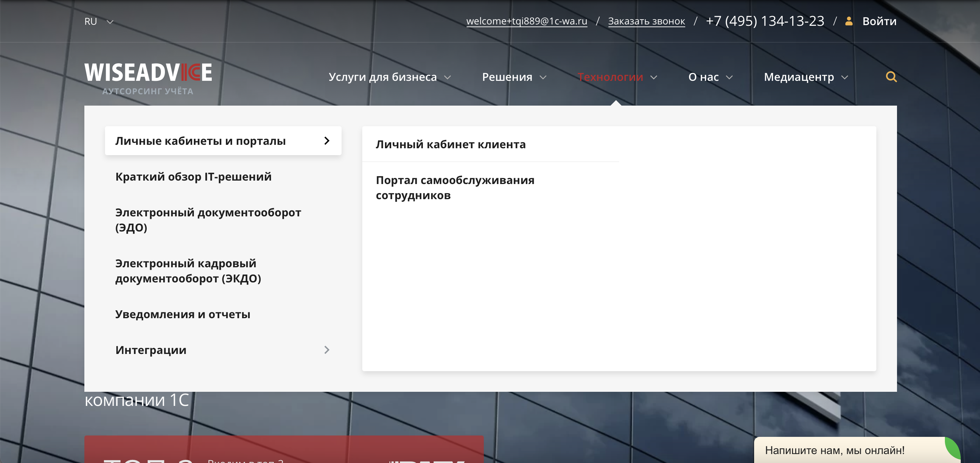Open the Решения menu item
Viewport: 980px width, 463px height.
(x=507, y=77)
